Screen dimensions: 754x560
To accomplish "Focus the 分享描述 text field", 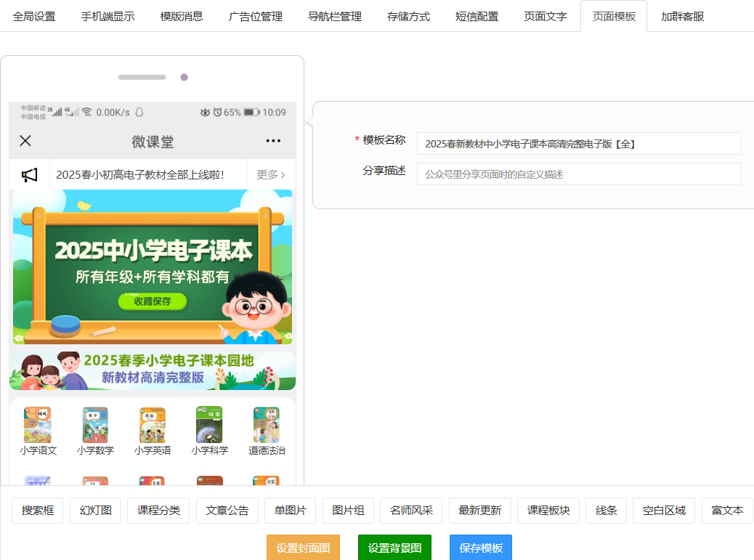I will tap(578, 174).
